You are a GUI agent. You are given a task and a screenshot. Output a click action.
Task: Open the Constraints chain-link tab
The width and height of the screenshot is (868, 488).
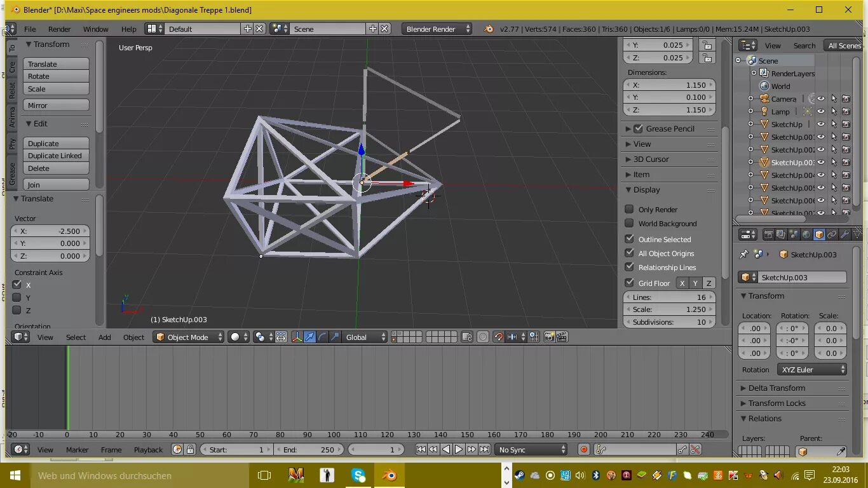click(x=832, y=234)
